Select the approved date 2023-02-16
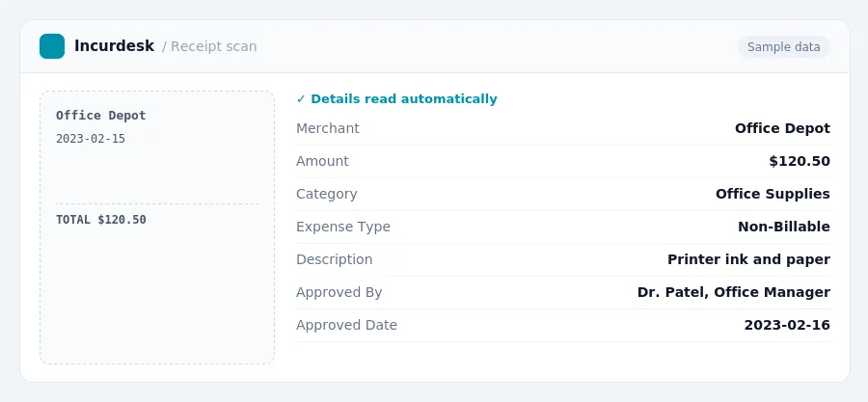 [787, 325]
